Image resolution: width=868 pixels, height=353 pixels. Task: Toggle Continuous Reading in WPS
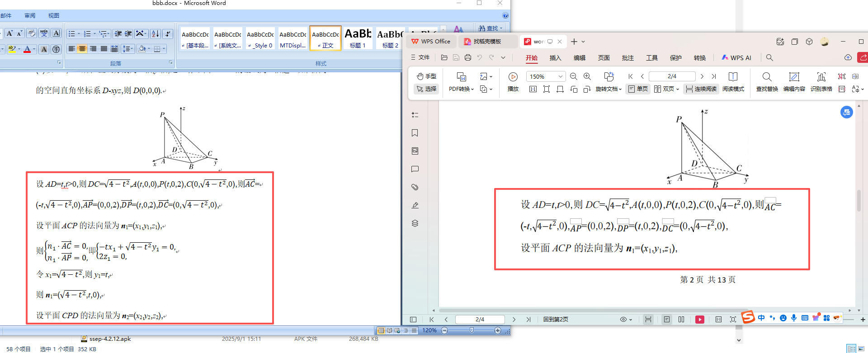(x=701, y=89)
